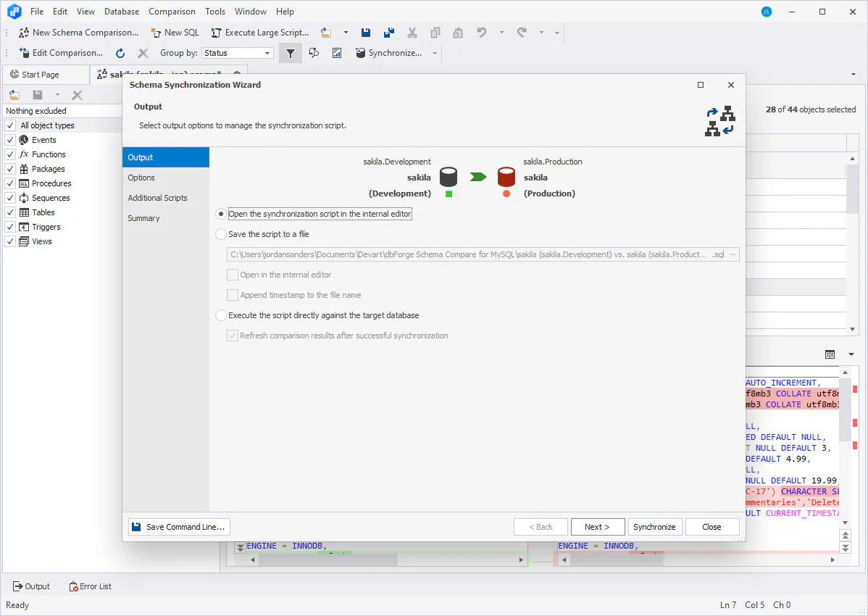Viewport: 868px width, 616px height.
Task: Expand the Undo history dropdown arrow
Action: coord(501,33)
